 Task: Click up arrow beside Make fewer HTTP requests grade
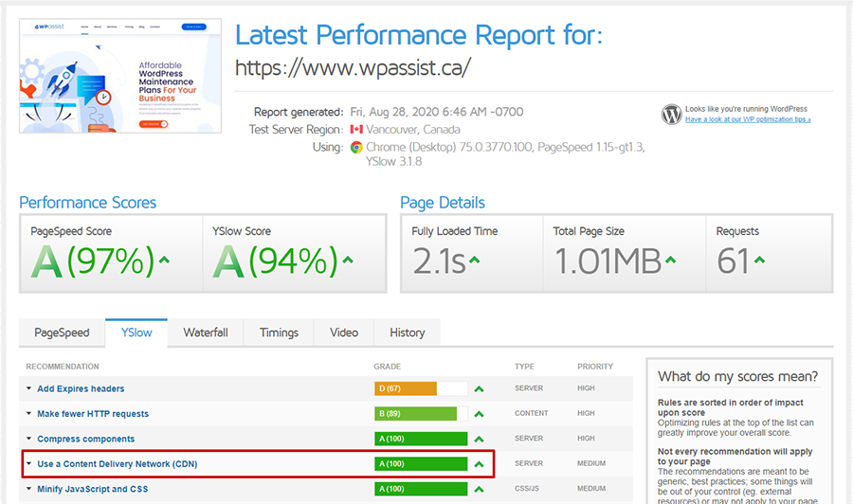[x=479, y=414]
